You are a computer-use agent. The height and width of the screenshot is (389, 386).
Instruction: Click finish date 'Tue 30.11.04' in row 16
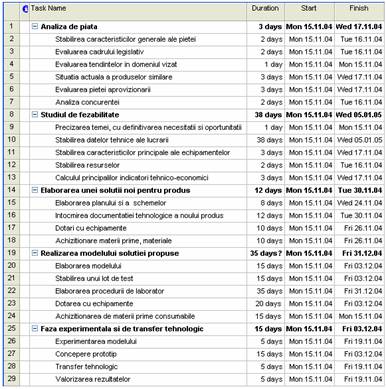coord(361,216)
